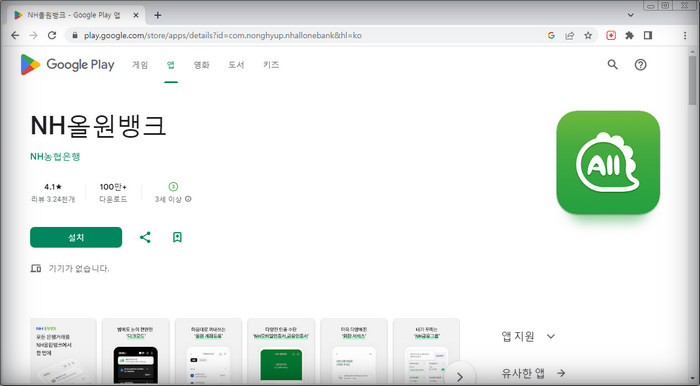The width and height of the screenshot is (700, 386).
Task: Share the app via share icon
Action: coord(145,237)
